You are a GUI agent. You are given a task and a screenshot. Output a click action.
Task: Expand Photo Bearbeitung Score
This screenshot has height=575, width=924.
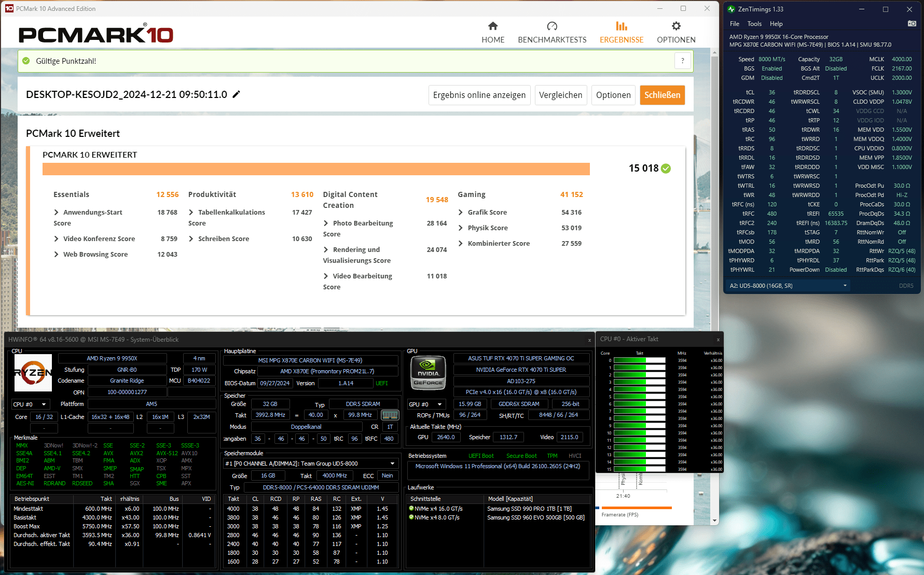(x=326, y=223)
